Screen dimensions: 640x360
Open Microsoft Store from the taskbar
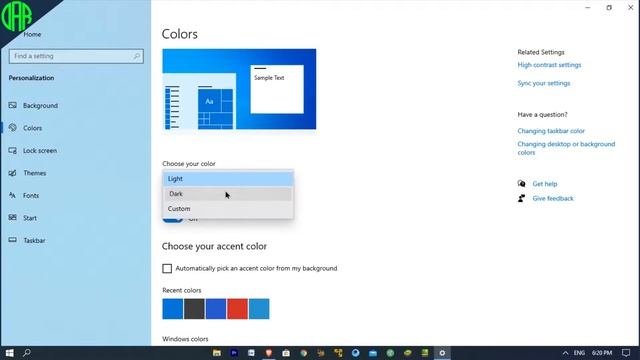286,353
